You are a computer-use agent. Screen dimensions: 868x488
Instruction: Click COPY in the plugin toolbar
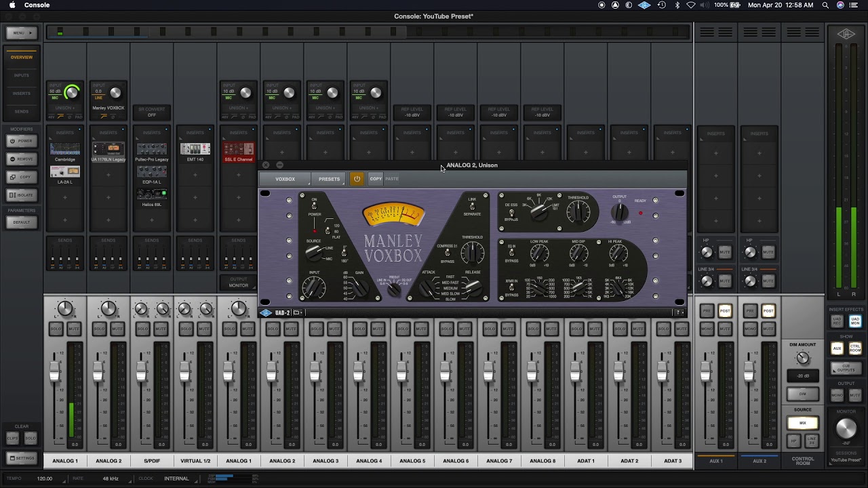coord(376,179)
